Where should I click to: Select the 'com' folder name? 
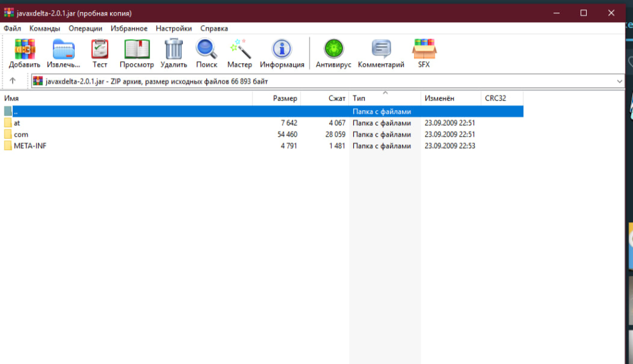click(x=21, y=134)
